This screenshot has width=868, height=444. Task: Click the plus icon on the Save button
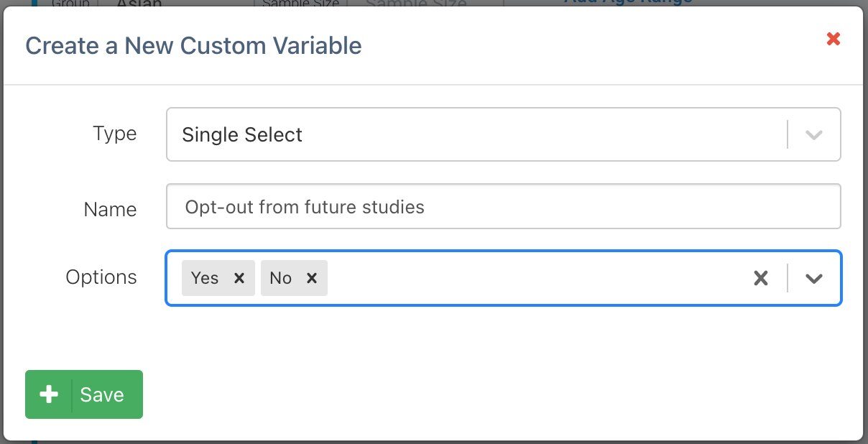click(x=49, y=394)
